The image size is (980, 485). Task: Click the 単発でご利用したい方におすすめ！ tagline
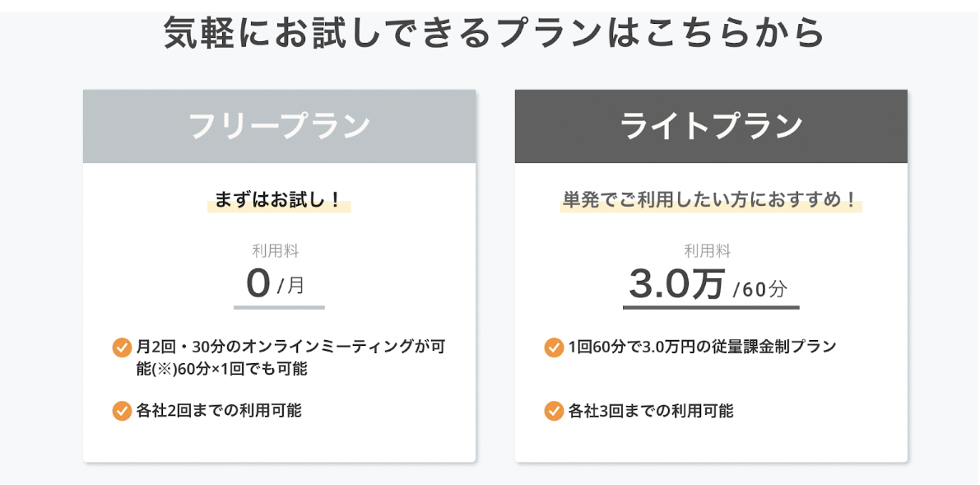(710, 200)
